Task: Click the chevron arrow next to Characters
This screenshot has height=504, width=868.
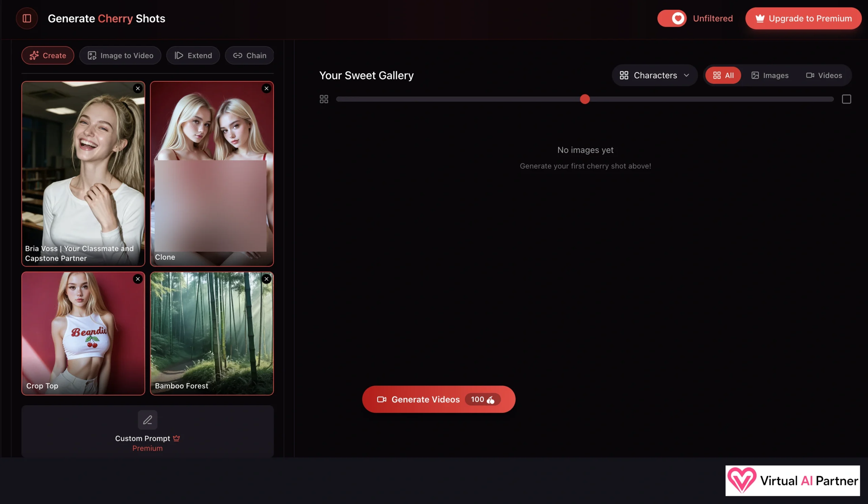Action: click(x=687, y=75)
